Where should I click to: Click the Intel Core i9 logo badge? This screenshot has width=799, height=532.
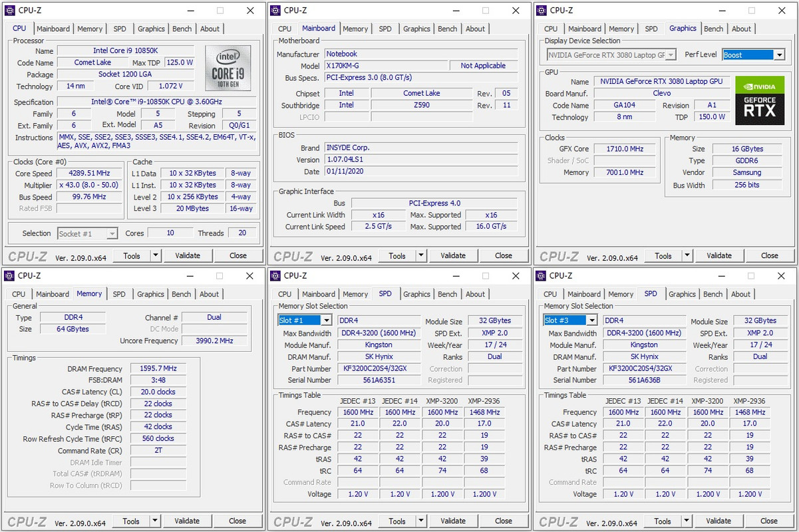(228, 68)
